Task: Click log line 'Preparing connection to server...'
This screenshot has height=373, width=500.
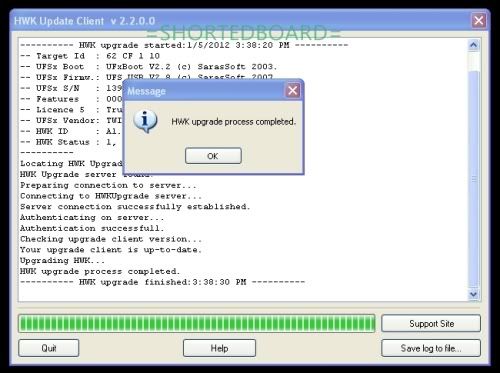Action: coord(108,185)
